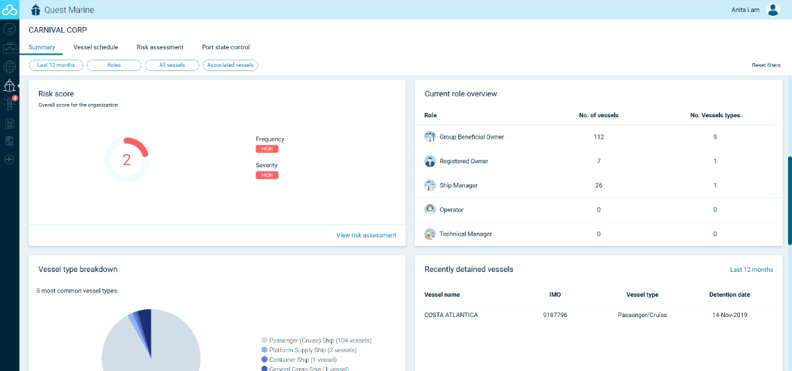The width and height of the screenshot is (792, 371).
Task: Click the Vessel name column header
Action: [x=442, y=295]
